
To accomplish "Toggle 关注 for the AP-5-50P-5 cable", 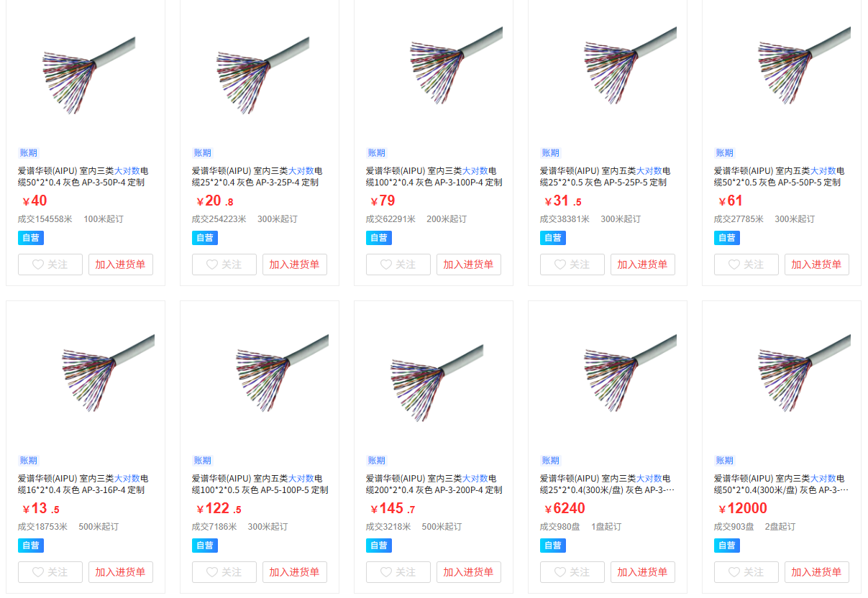I will coord(746,264).
